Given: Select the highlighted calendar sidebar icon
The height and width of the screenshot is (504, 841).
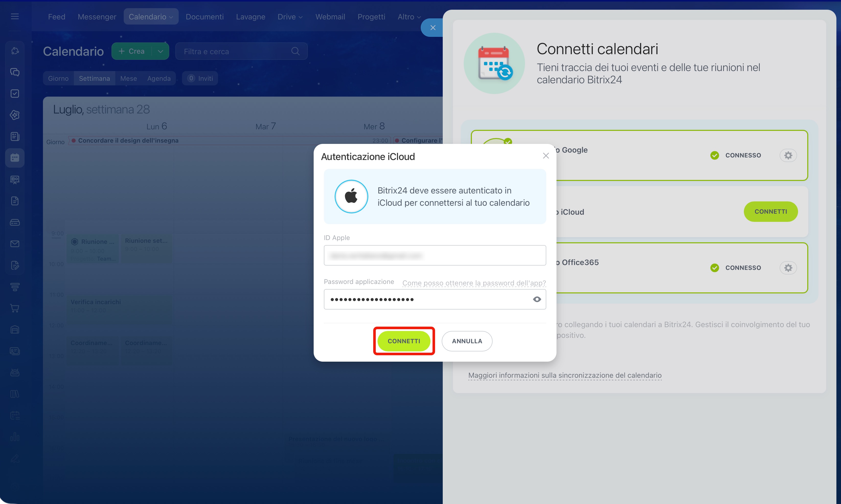Looking at the screenshot, I should [x=15, y=158].
